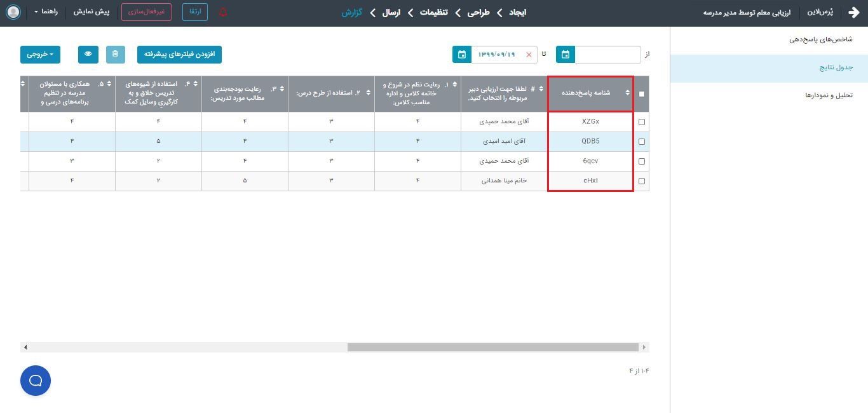The image size is (868, 413).
Task: Open the تحلیل و نمودارها sidebar section
Action: 829,95
